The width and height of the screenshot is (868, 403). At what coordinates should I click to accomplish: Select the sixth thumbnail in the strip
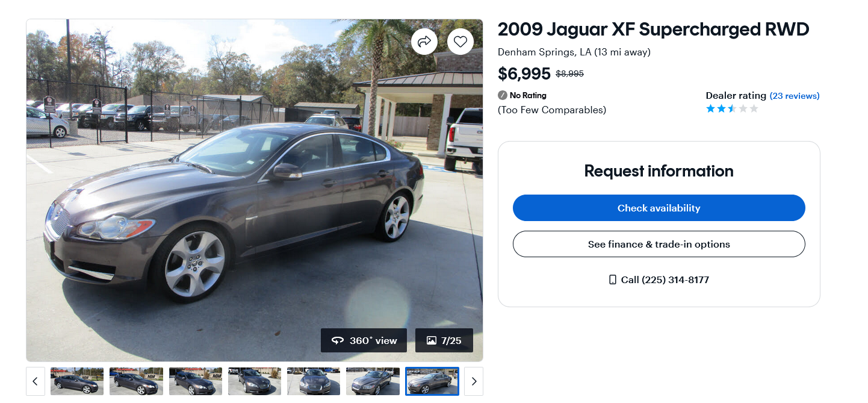click(373, 381)
